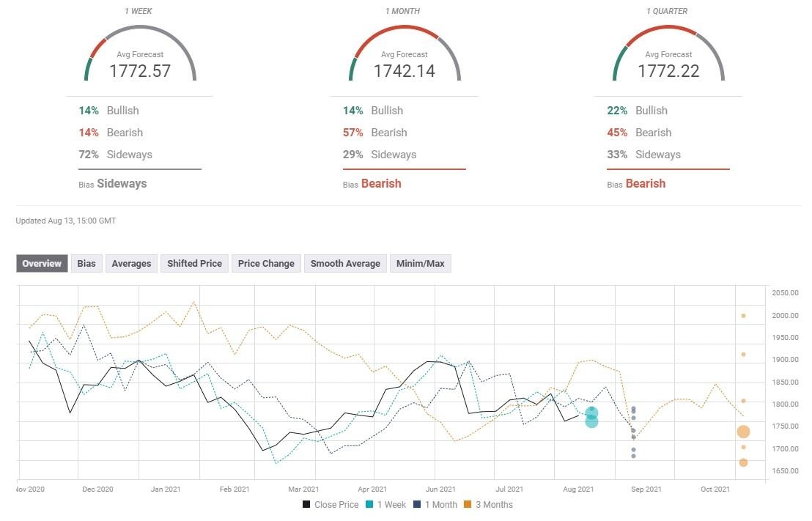Select the currently active Overview tab

click(x=41, y=263)
